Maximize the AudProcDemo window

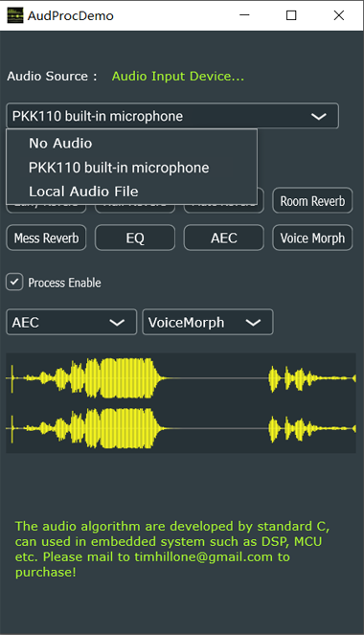tap(291, 15)
